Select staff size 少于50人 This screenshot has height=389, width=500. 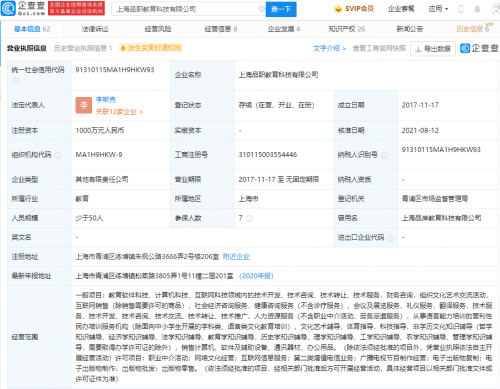[x=89, y=218]
